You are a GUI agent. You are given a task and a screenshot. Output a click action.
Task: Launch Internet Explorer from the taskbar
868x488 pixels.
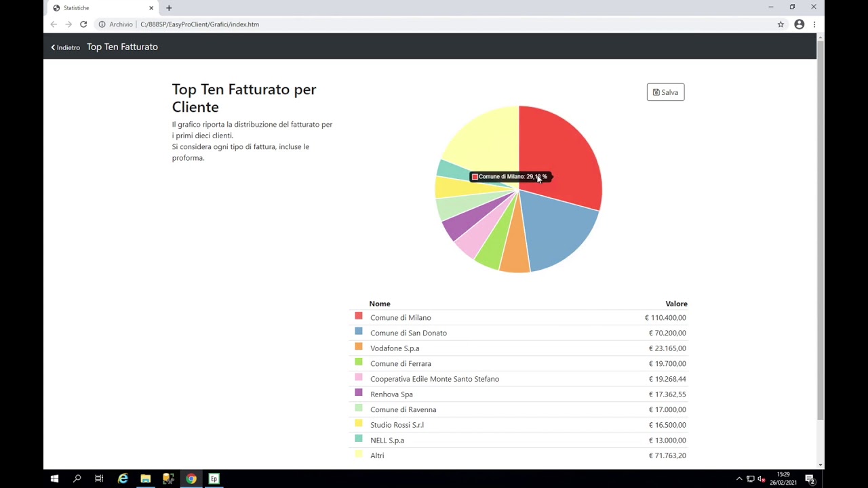(x=123, y=479)
